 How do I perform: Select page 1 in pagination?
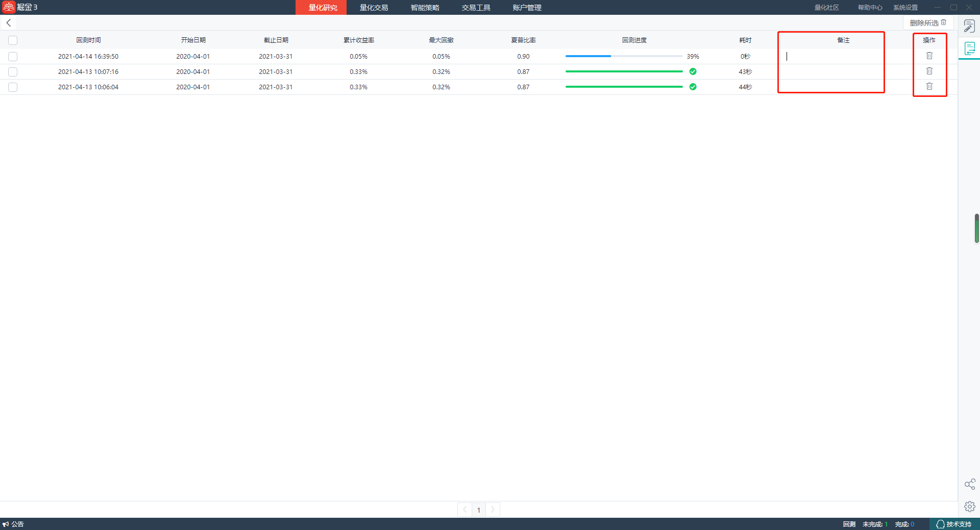tap(479, 510)
